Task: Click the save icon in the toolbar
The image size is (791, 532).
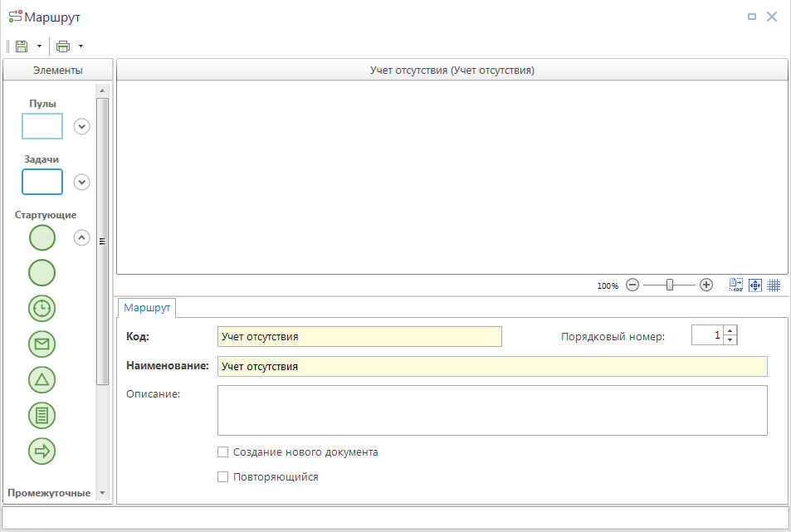Action: (x=22, y=46)
